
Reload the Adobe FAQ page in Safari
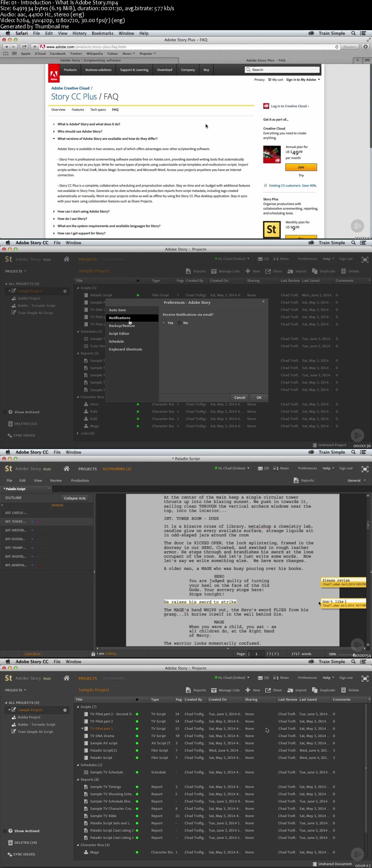337,47
